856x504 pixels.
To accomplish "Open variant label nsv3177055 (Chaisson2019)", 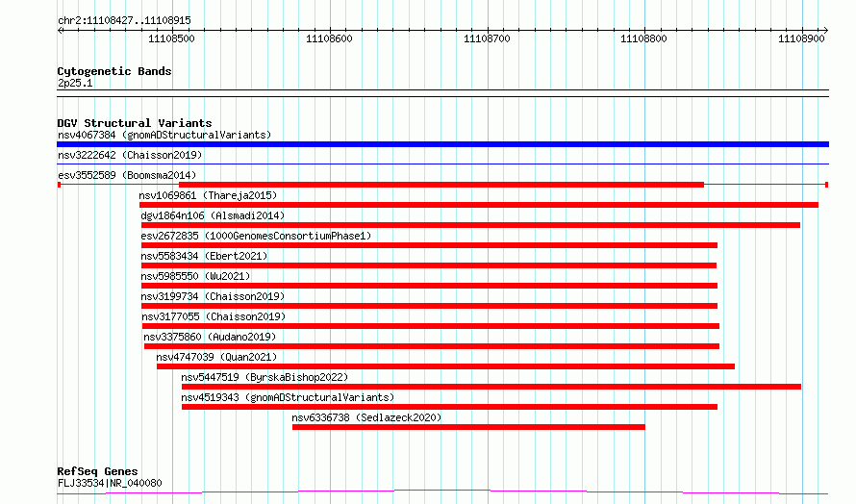I will pos(214,316).
